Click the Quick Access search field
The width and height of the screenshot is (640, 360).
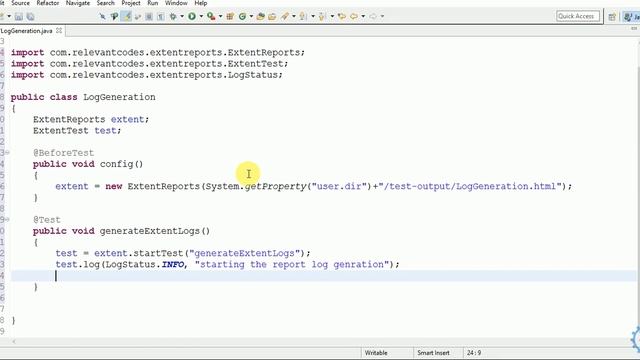coord(578,16)
